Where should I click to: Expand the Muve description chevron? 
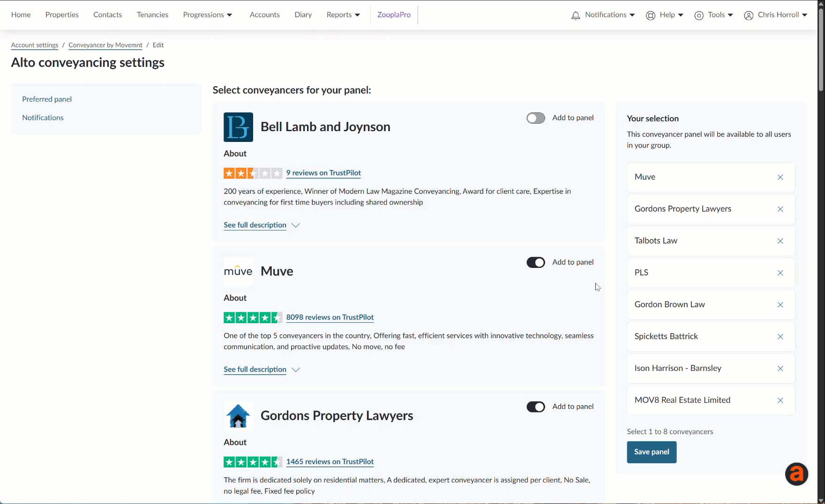295,370
